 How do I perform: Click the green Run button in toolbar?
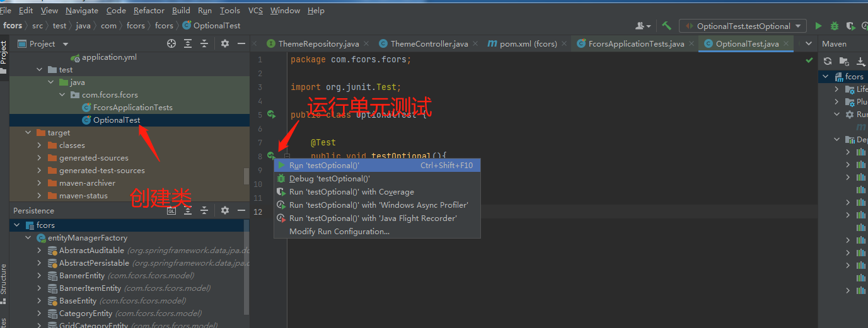coord(818,26)
